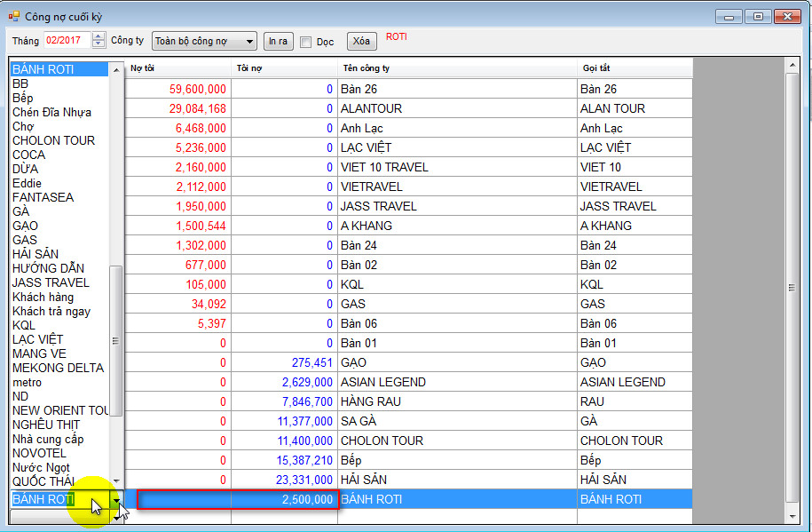
Task: Minimize the Công nợ cuối kỳ window
Action: point(729,17)
